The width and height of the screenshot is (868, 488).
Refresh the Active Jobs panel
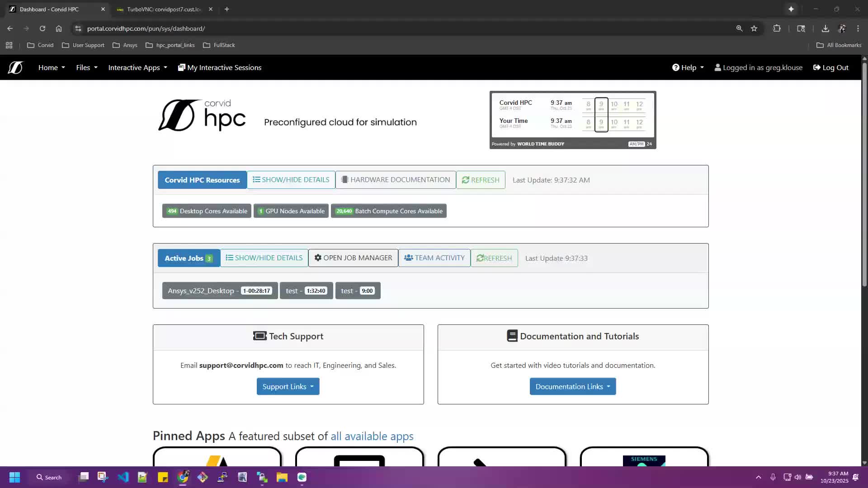point(494,258)
